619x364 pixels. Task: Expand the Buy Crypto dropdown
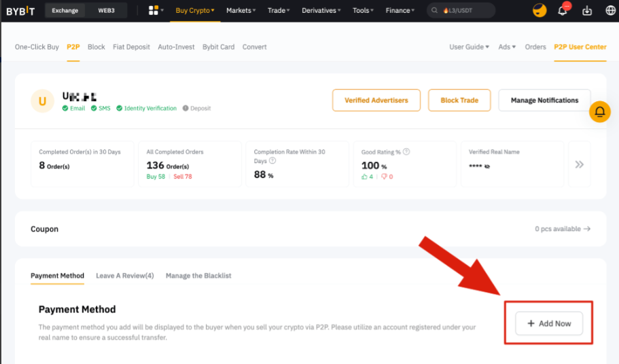[195, 11]
